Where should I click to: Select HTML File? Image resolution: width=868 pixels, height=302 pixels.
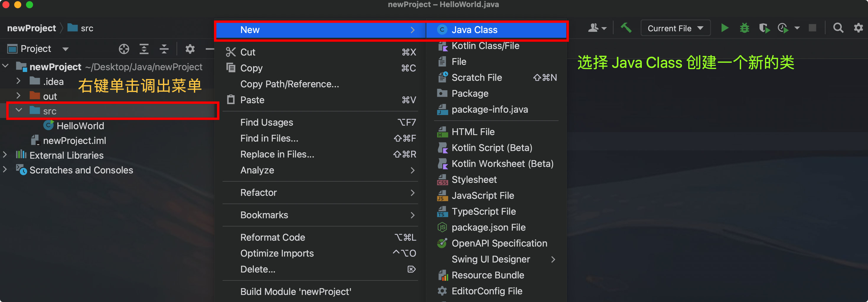496,132
